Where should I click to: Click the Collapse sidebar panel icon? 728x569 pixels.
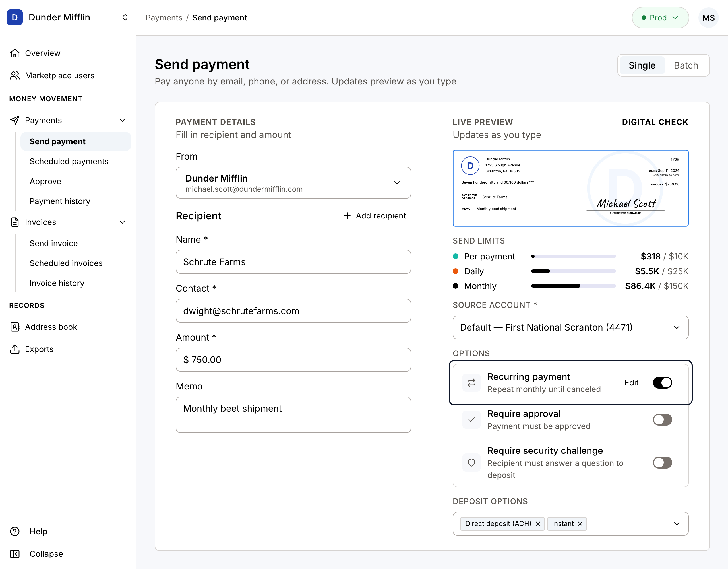click(x=15, y=554)
